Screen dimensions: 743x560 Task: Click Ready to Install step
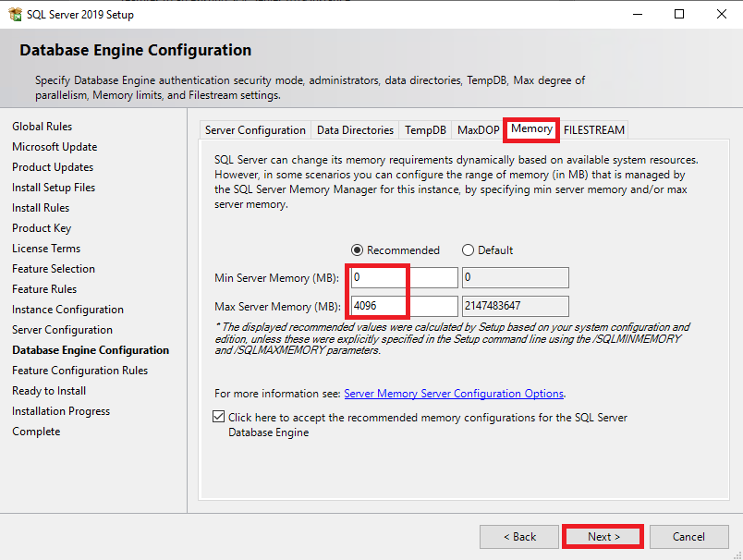[x=49, y=391]
